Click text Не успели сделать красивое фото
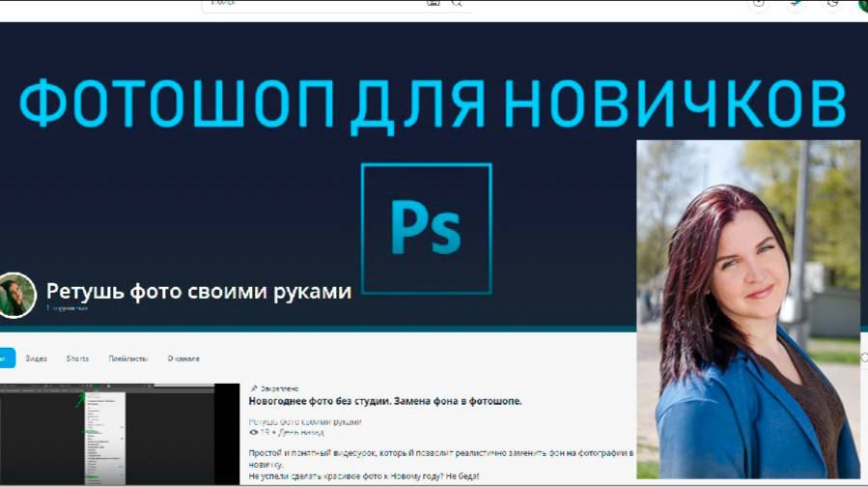The height and width of the screenshot is (488, 868). (364, 475)
